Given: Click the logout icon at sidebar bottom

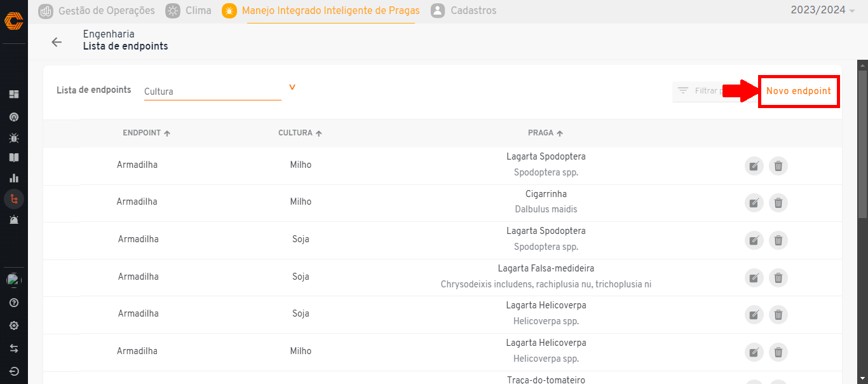Looking at the screenshot, I should (x=14, y=371).
